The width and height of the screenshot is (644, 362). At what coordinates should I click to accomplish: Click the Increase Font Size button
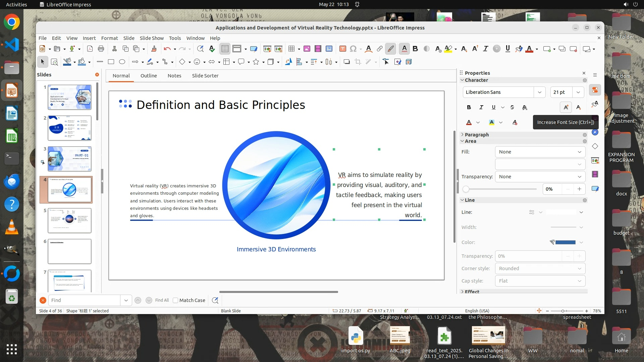tap(566, 107)
